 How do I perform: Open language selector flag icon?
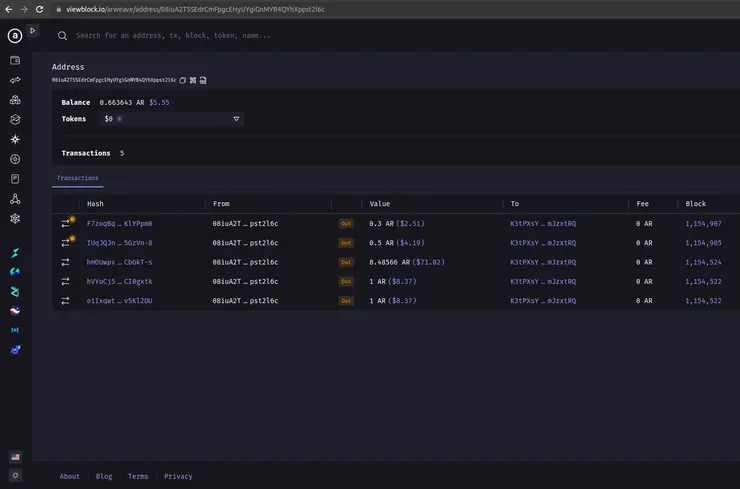(15, 456)
